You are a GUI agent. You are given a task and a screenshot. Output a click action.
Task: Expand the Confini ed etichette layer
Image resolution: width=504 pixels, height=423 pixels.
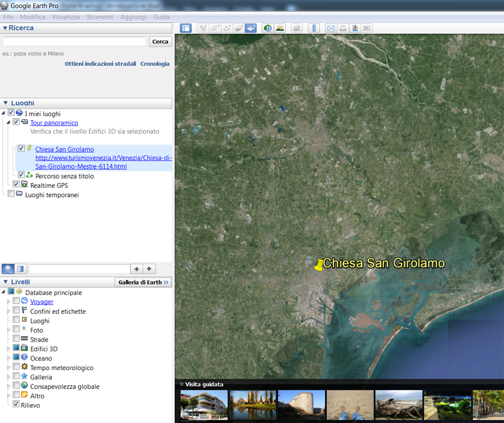(x=9, y=311)
